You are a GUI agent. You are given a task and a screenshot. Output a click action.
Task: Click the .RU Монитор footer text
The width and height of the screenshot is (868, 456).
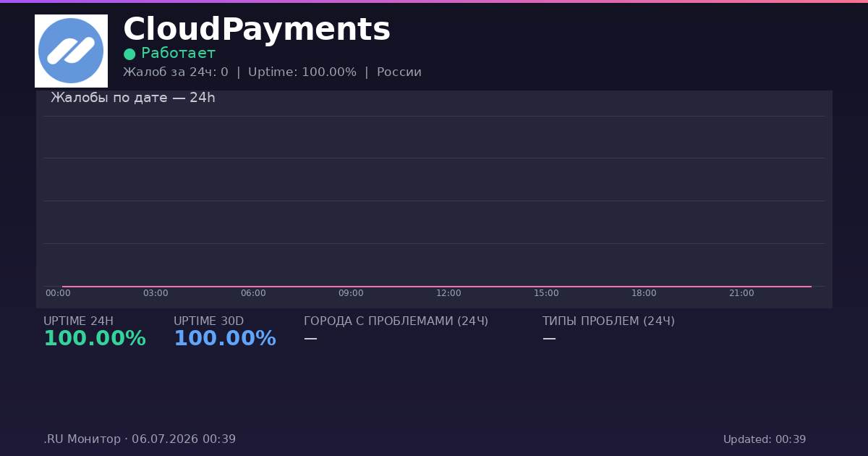140,439
